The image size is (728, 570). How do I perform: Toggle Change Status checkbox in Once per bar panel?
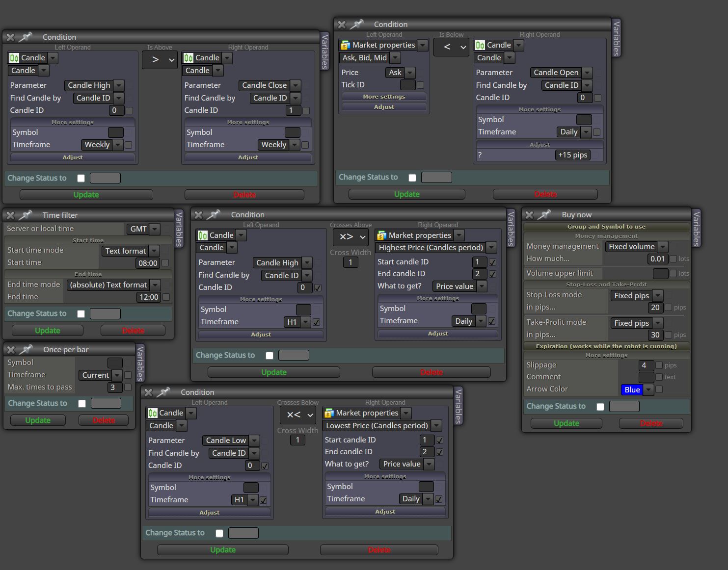pos(82,404)
